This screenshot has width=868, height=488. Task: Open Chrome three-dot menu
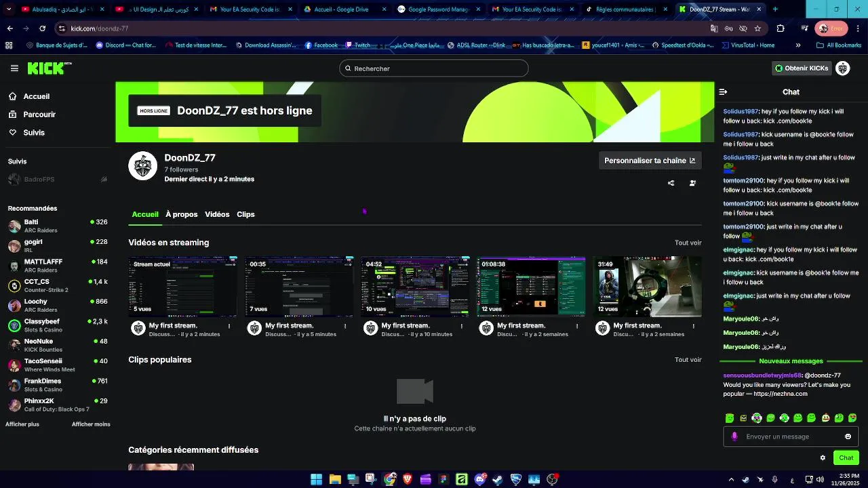pyautogui.click(x=856, y=28)
